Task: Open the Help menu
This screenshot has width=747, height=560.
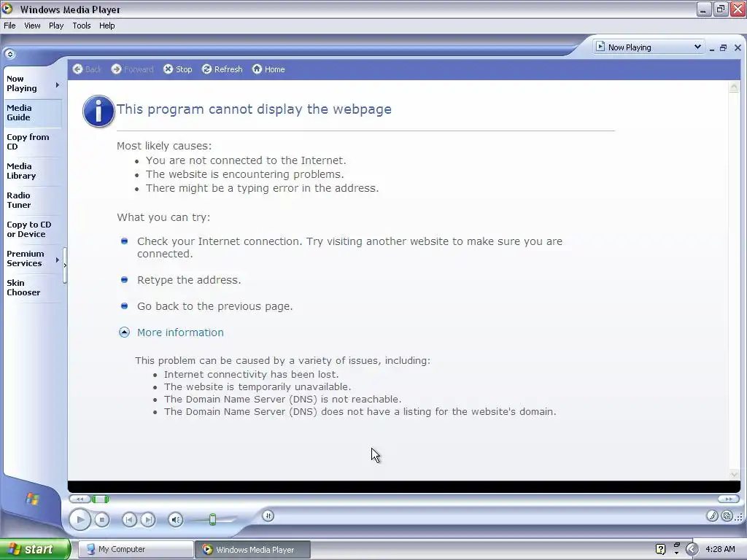Action: (107, 26)
